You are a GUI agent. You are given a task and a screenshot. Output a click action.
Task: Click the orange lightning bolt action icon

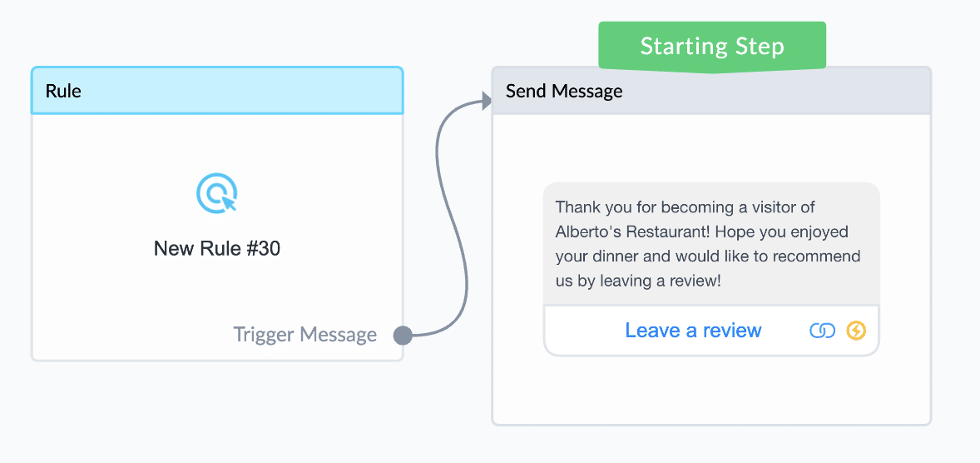[856, 331]
